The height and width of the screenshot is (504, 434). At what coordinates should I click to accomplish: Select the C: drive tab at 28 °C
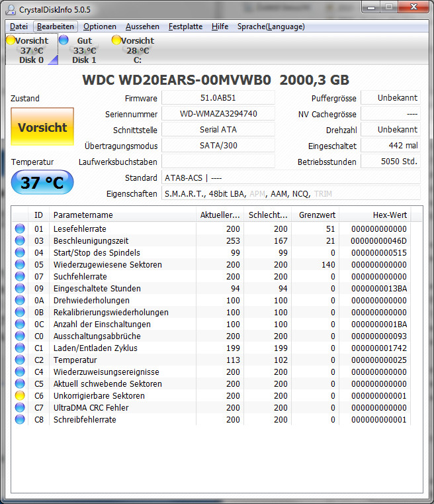[x=138, y=50]
